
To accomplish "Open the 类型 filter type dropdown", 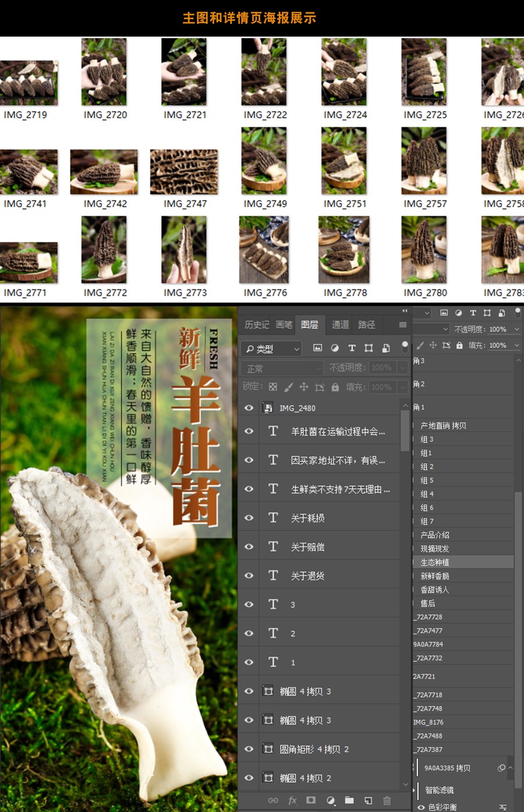I will [x=271, y=348].
